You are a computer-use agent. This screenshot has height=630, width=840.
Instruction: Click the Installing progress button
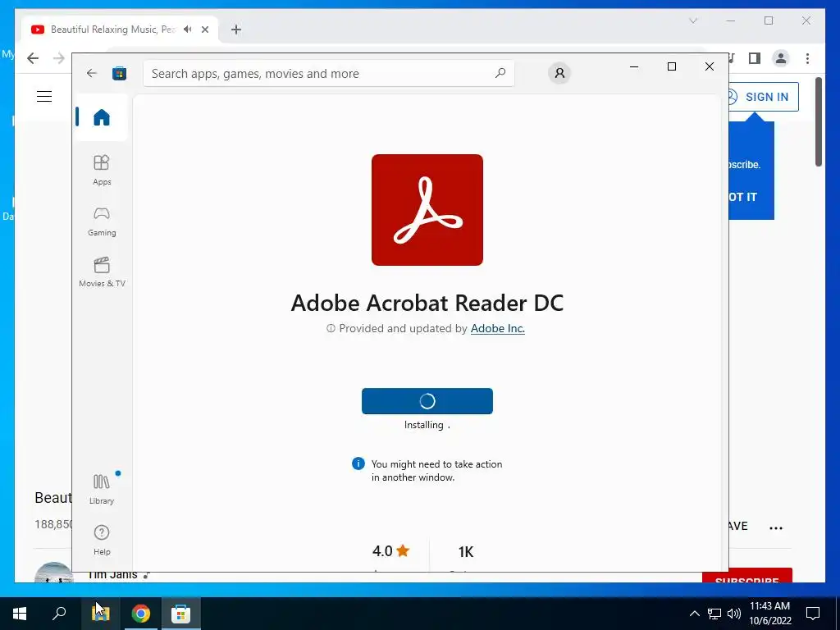pyautogui.click(x=427, y=400)
